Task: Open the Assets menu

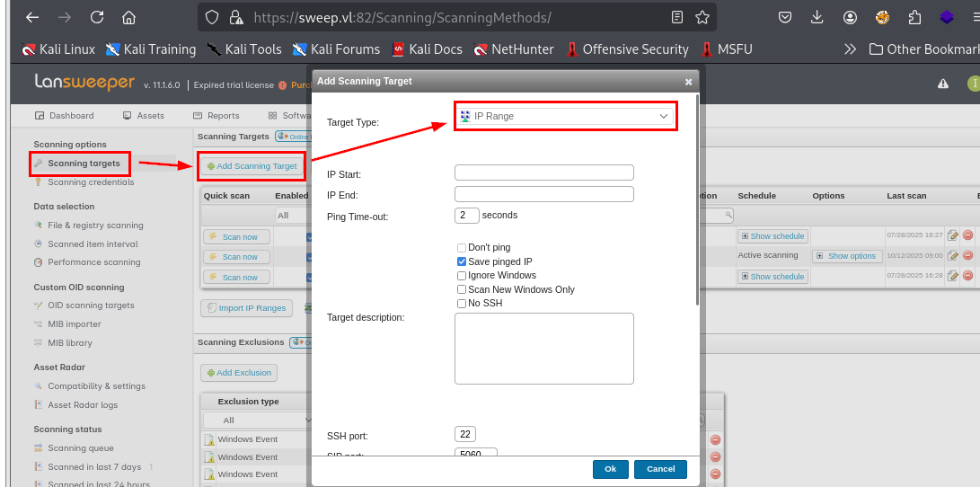Action: pyautogui.click(x=144, y=116)
